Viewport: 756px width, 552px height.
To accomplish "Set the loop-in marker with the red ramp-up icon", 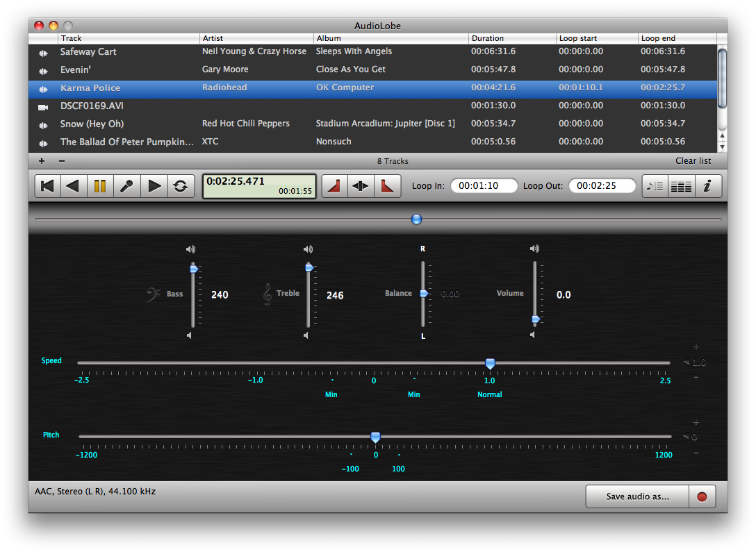I will 334,186.
